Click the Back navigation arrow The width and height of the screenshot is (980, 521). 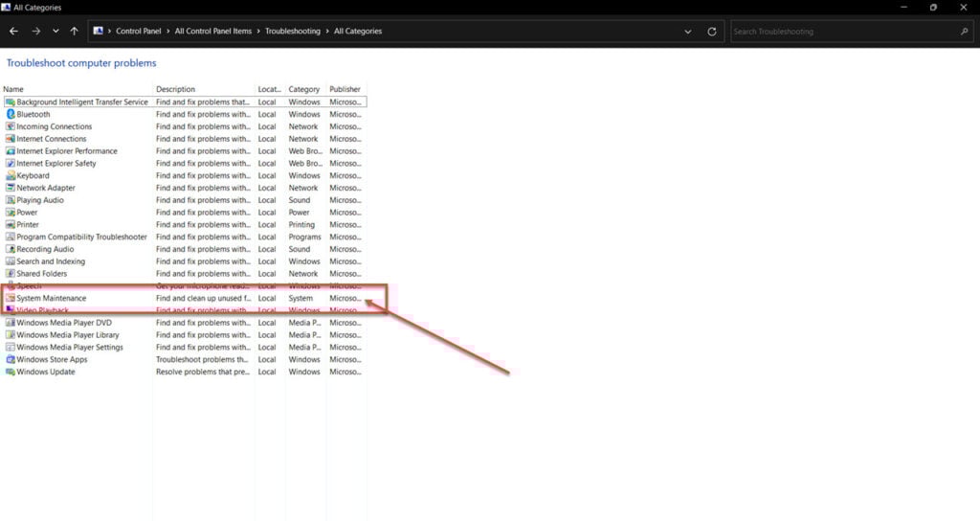(x=13, y=32)
